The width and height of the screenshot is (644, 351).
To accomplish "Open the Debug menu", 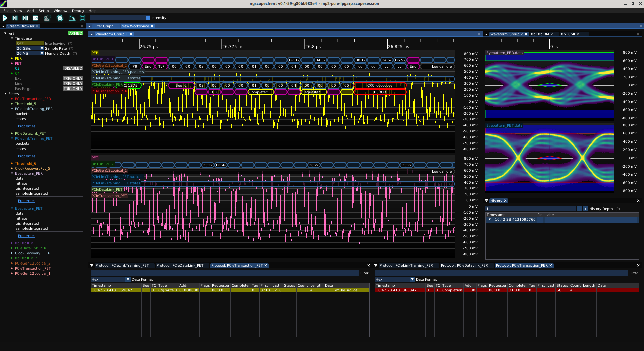I will (78, 11).
